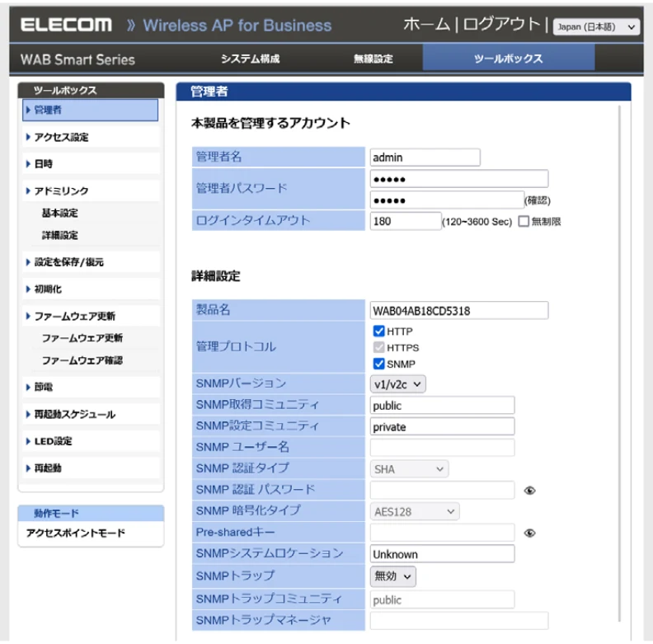Uncheck the SNMP management protocol
This screenshot has height=644, width=653.
378,364
